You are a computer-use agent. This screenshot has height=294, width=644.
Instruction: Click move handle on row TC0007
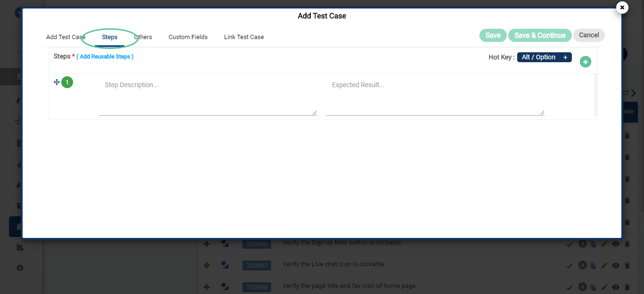coord(206,265)
